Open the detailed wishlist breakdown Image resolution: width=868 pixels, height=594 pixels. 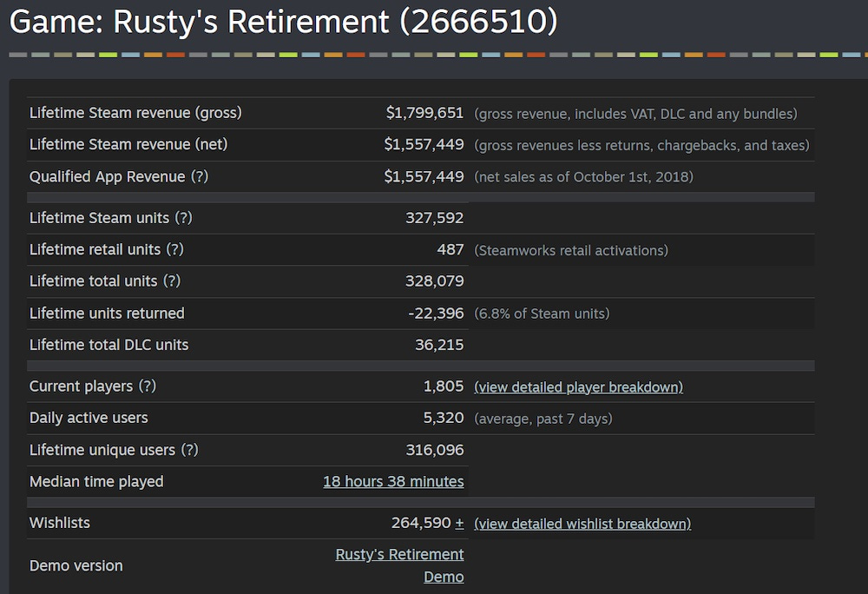point(582,524)
